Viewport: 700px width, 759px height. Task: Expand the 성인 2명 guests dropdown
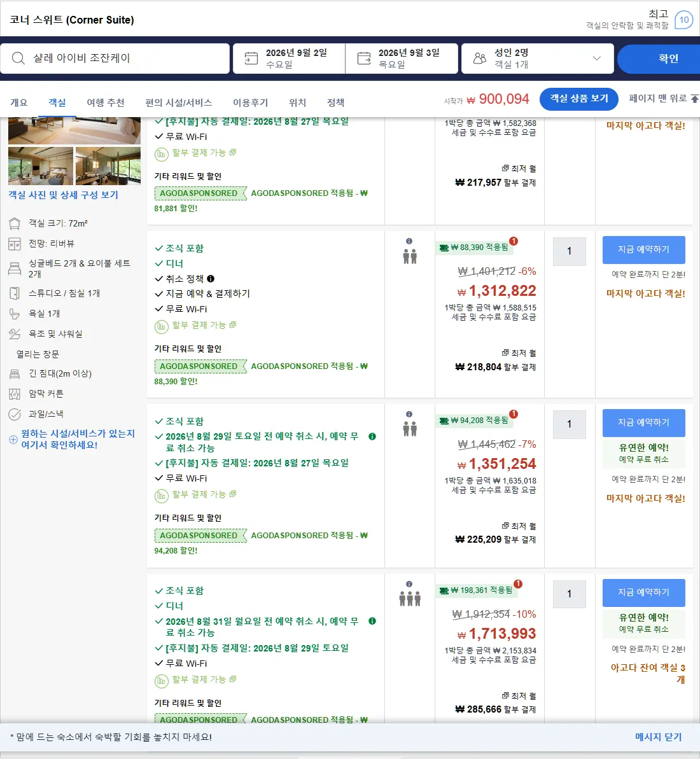[x=597, y=59]
